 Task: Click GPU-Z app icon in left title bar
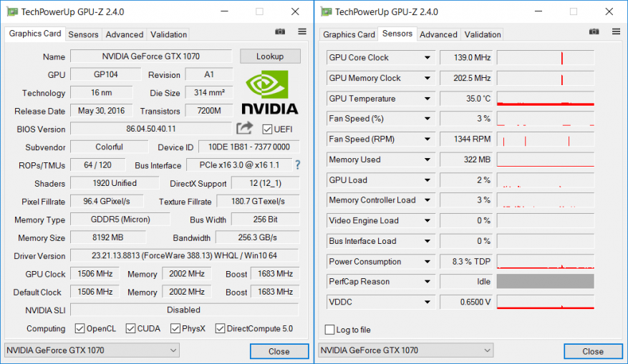(12, 11)
